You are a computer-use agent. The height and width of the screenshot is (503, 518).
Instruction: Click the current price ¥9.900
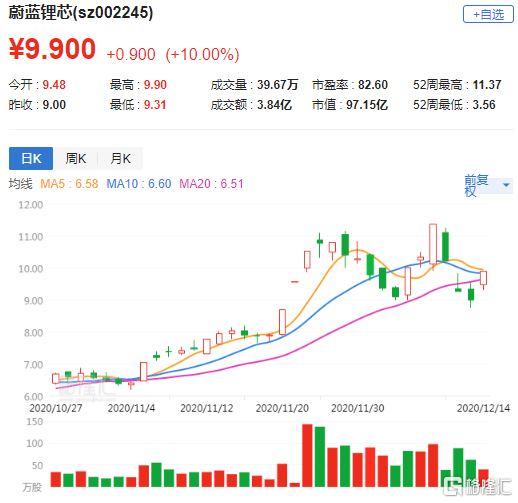click(52, 49)
